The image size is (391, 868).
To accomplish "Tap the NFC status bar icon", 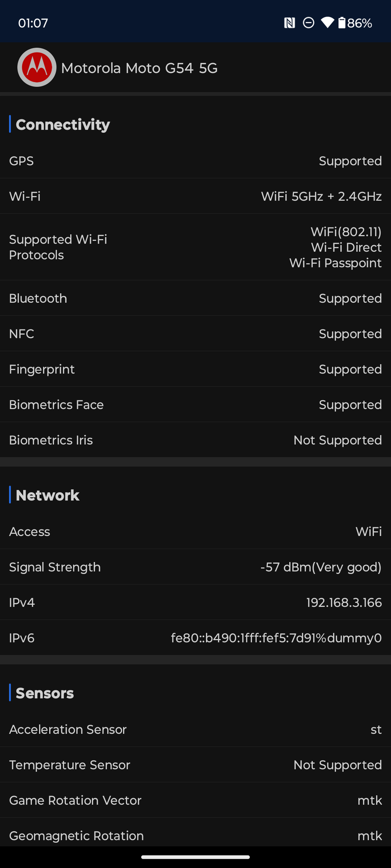I will (x=289, y=23).
